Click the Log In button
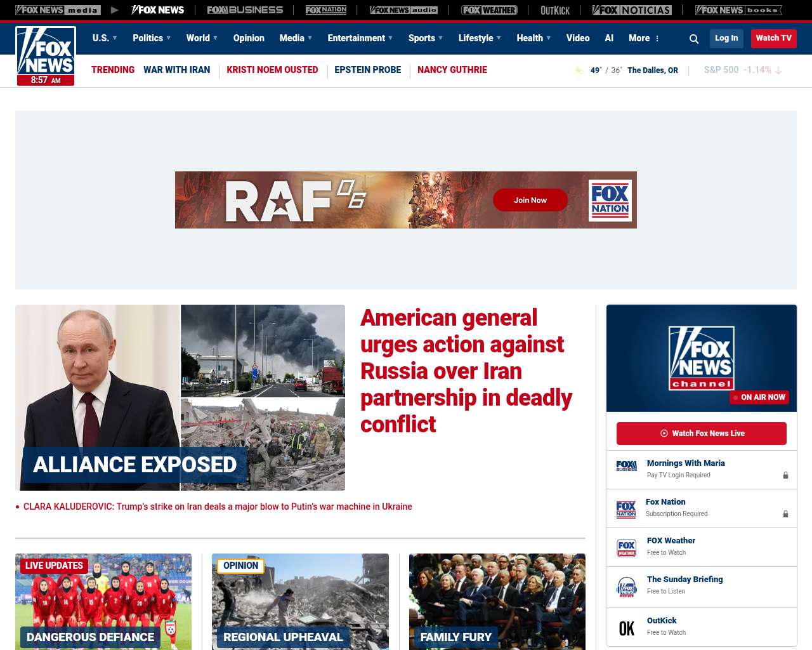Viewport: 812px width, 650px height. click(726, 38)
